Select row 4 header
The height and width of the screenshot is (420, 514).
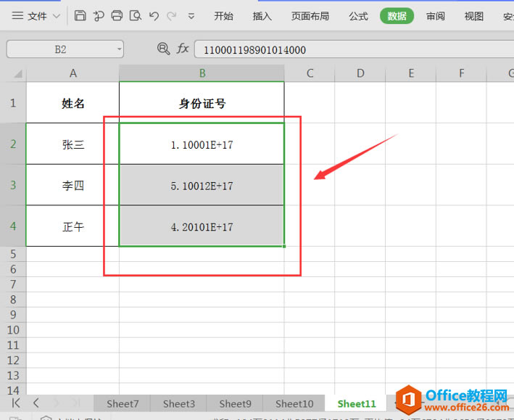[13, 226]
